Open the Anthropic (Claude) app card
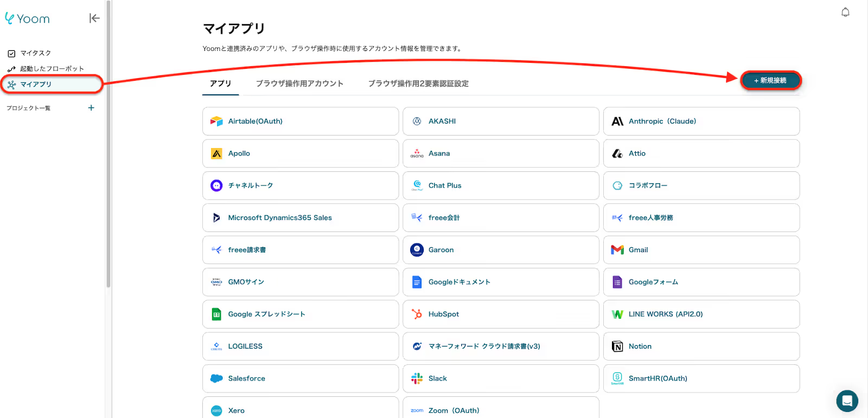Image resolution: width=868 pixels, height=418 pixels. click(x=701, y=121)
